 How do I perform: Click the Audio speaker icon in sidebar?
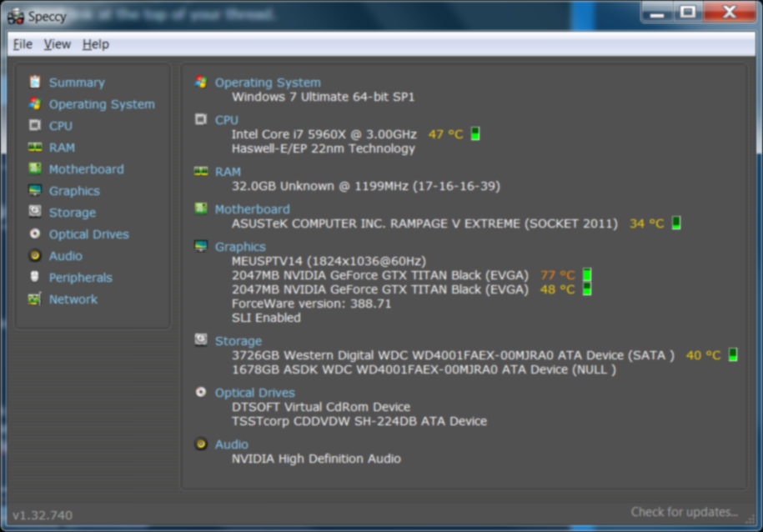point(34,255)
